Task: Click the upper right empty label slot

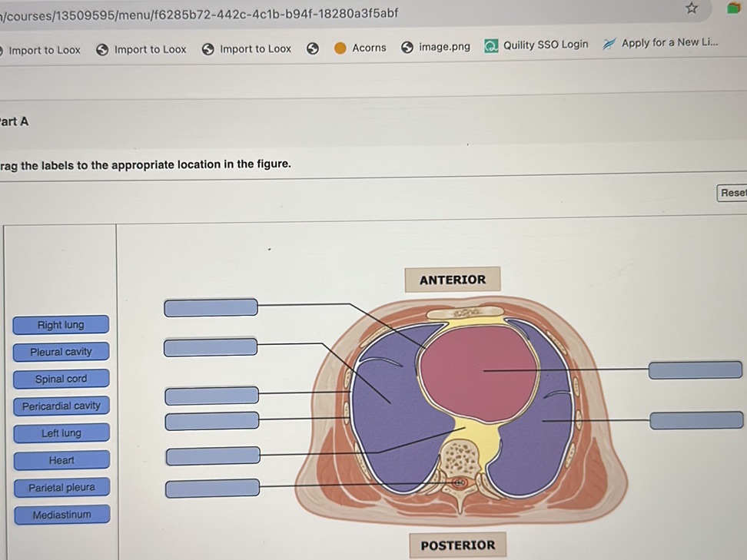Action: click(695, 370)
